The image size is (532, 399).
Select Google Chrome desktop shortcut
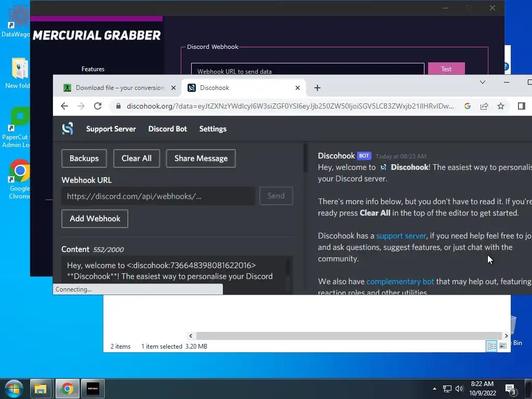19,179
